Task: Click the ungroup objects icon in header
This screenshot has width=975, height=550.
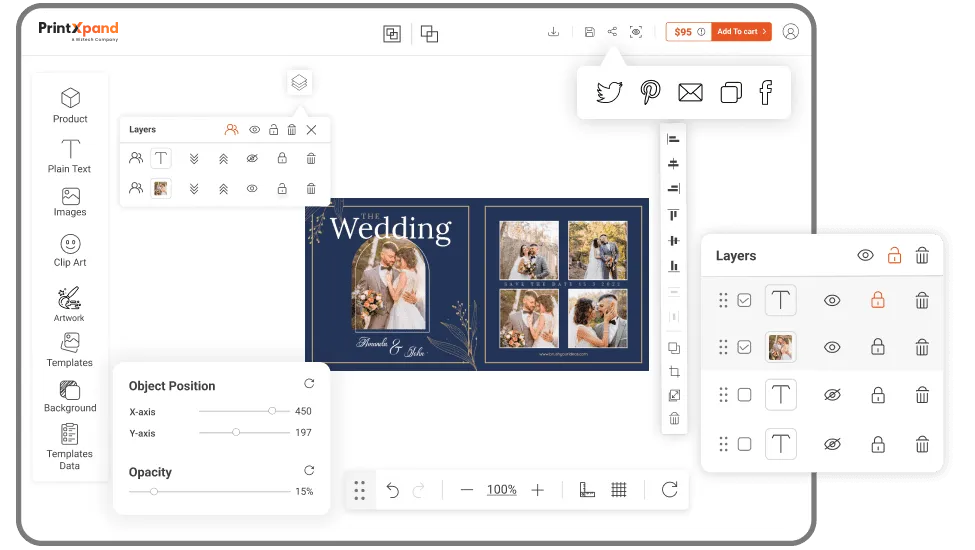Action: [429, 34]
